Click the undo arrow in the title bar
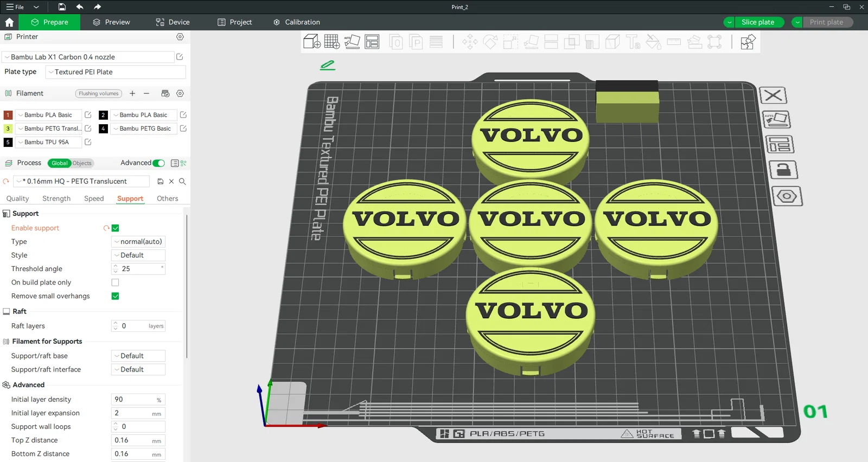The height and width of the screenshot is (462, 868). (80, 7)
